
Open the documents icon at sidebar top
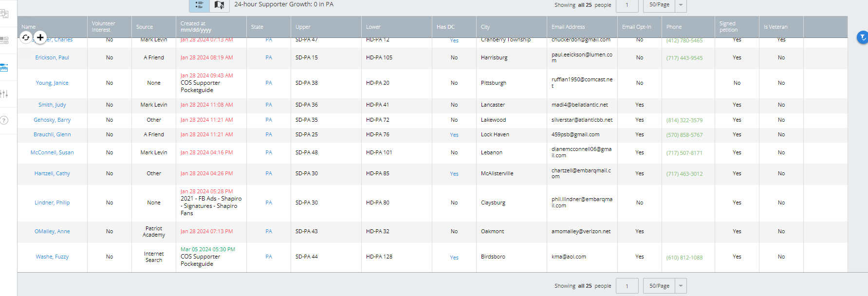pyautogui.click(x=4, y=14)
